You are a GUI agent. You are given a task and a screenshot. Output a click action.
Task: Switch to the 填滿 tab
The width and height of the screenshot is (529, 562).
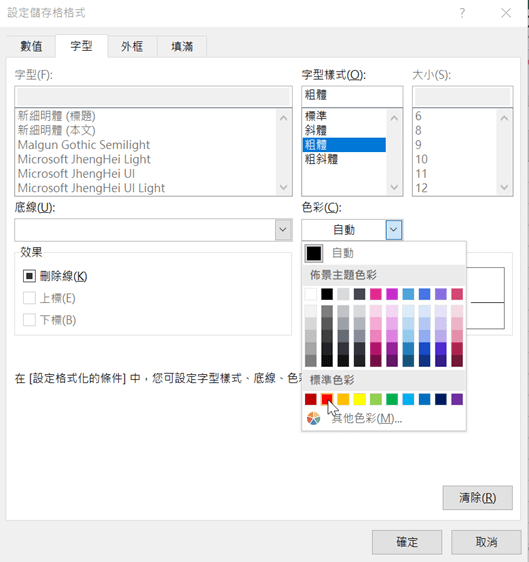point(182,46)
